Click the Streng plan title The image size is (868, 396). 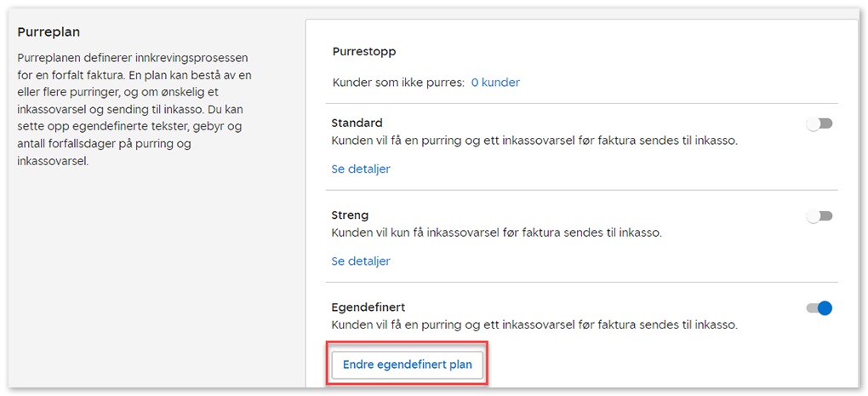350,215
